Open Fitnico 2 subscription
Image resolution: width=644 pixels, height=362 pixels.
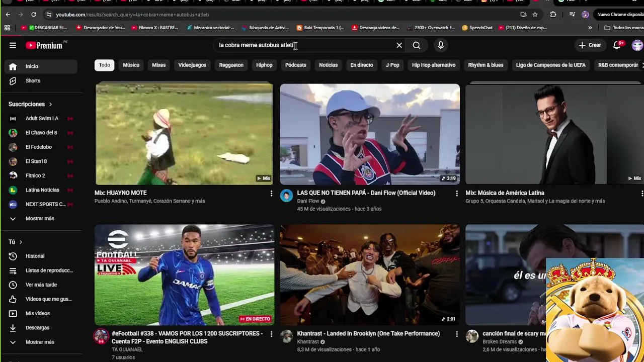point(41,175)
